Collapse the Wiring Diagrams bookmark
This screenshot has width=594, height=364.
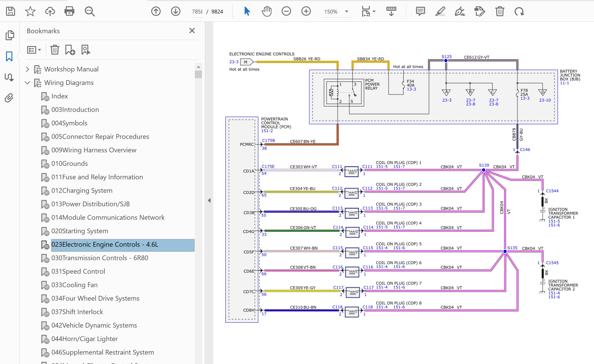[x=27, y=83]
